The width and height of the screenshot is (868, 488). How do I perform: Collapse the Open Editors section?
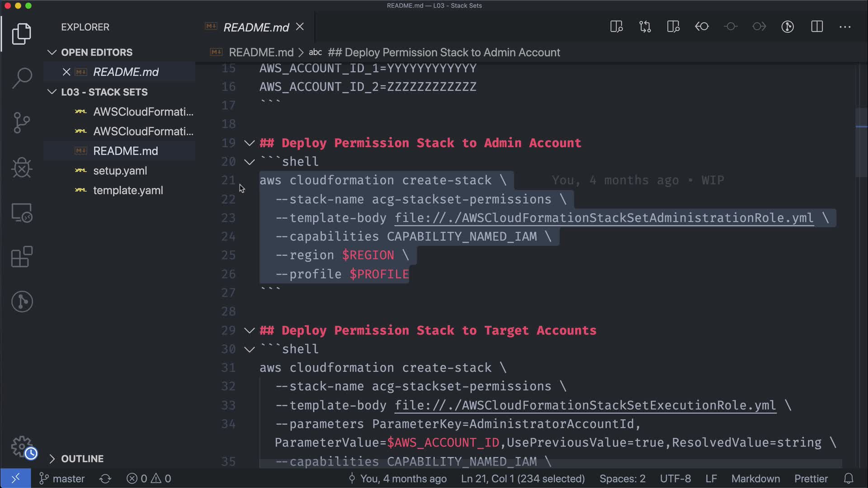[x=52, y=52]
